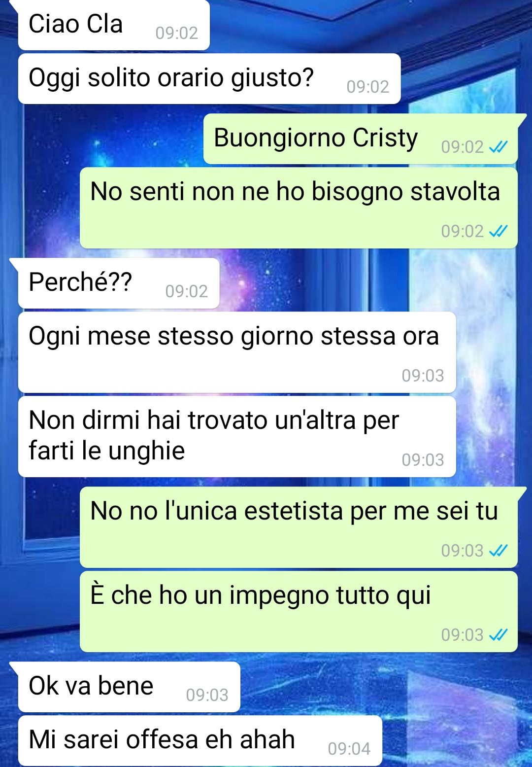
Task: Tap the blue read ticks on 'Buongiorno Cristy'
Action: 498,147
